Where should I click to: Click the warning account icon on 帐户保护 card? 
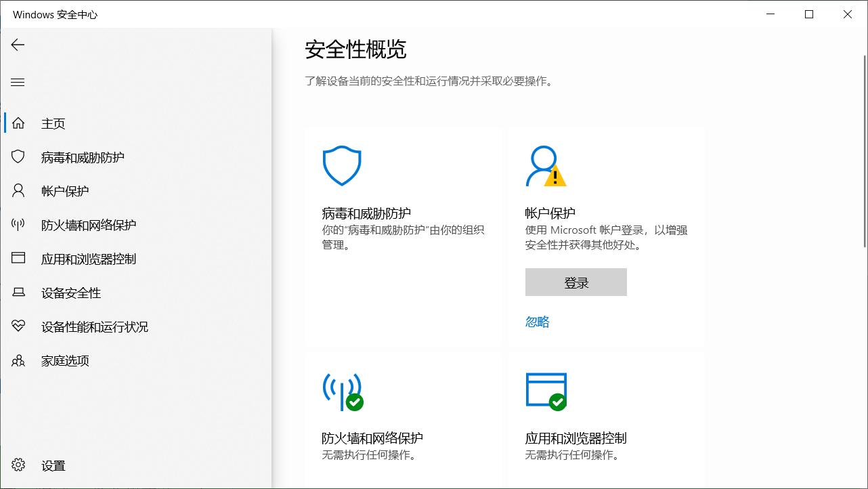point(545,166)
